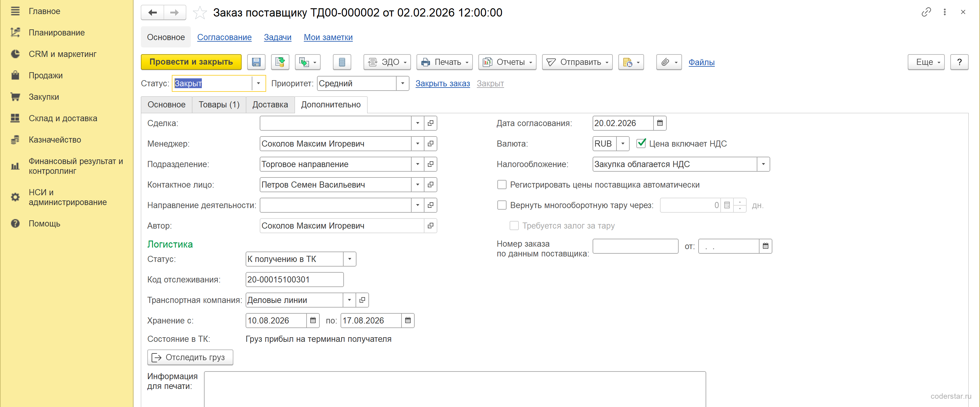Expand the Транспортная компания dropdown
Image resolution: width=980 pixels, height=407 pixels.
click(349, 300)
